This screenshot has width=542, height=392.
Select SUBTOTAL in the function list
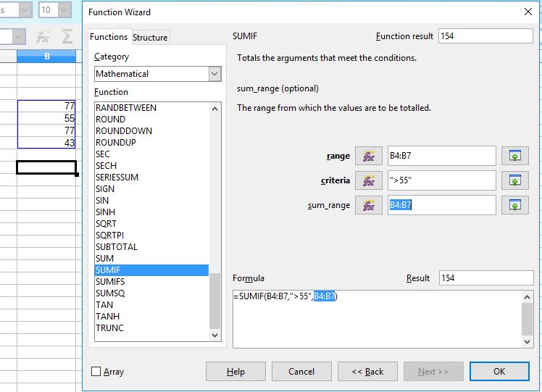pos(151,247)
